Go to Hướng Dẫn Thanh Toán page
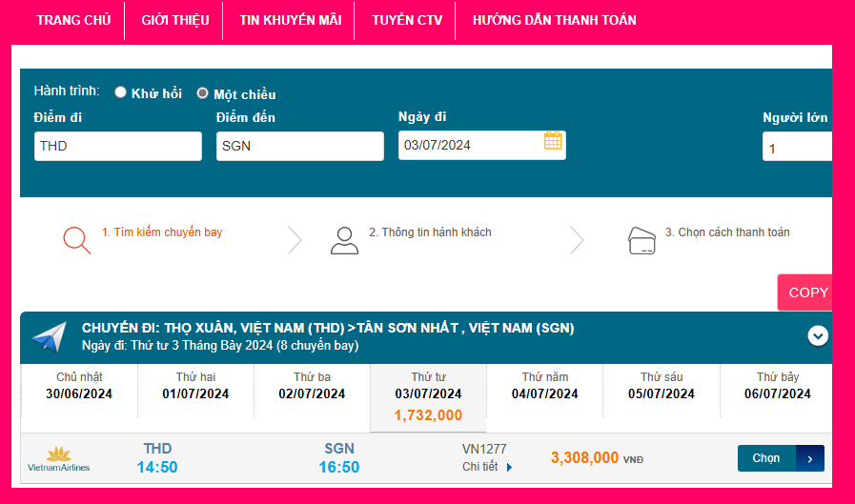Viewport: 855px width, 504px height. point(555,20)
